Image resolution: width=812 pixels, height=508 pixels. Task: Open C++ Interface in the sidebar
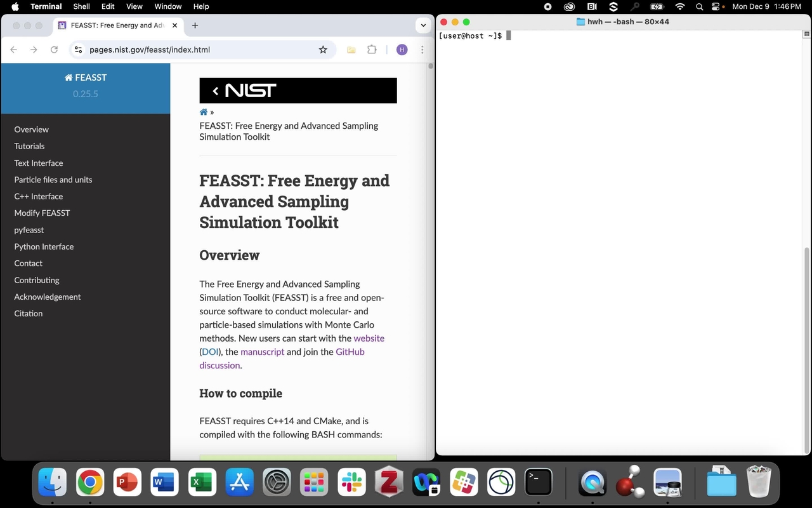(39, 196)
